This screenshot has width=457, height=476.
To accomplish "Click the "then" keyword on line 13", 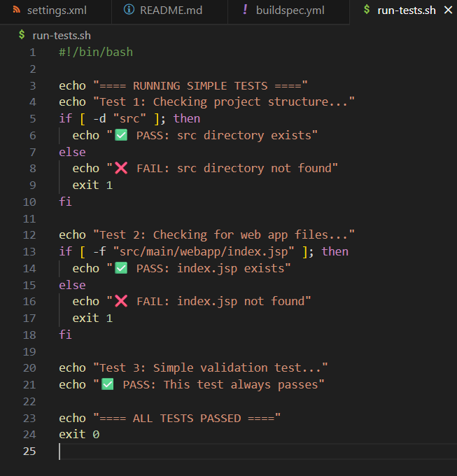I will [335, 252].
